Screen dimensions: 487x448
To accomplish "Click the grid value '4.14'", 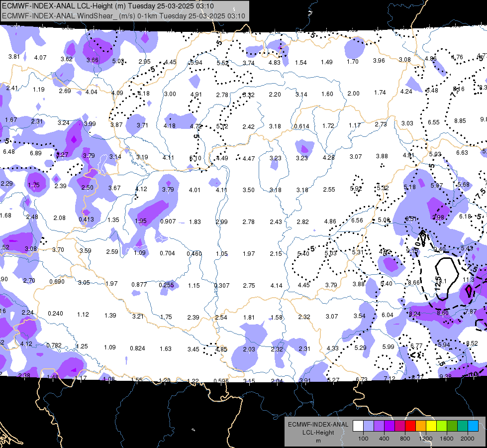I will (277, 285).
